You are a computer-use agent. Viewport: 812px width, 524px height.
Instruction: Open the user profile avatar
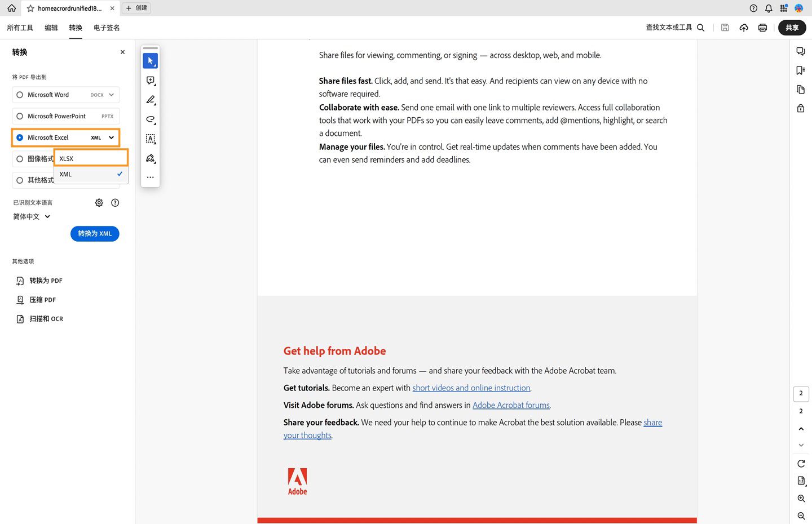coord(799,8)
